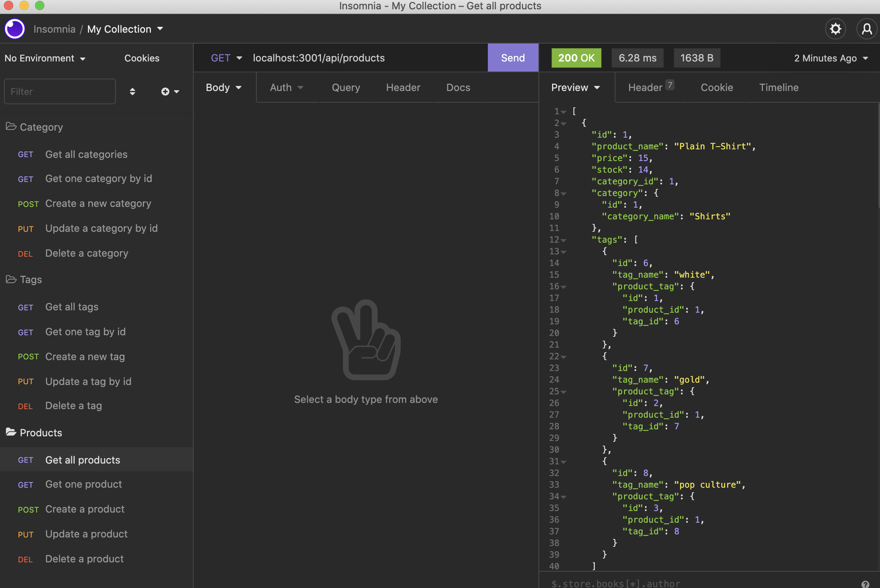This screenshot has height=588, width=880.
Task: Open the Cookies manager
Action: (x=142, y=58)
